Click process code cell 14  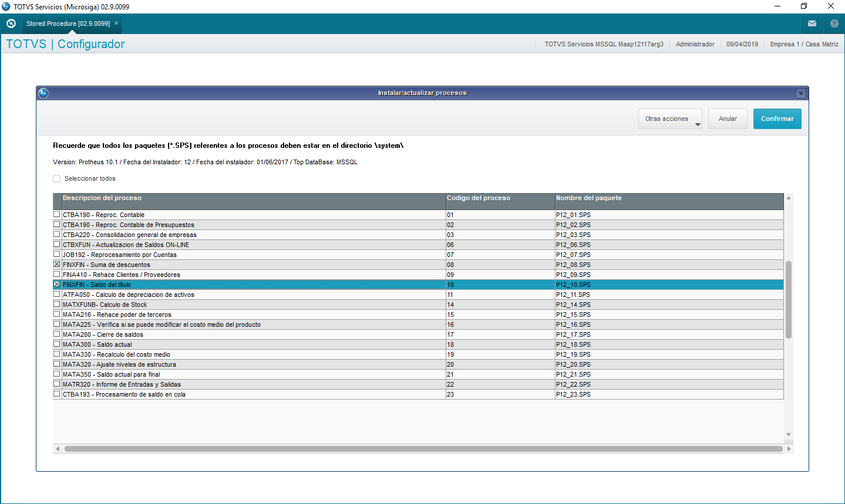tap(500, 305)
